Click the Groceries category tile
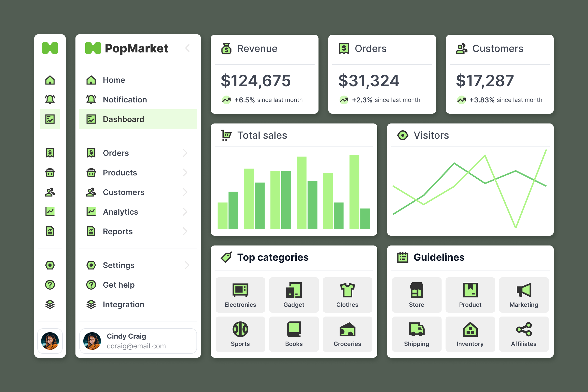 pyautogui.click(x=347, y=334)
